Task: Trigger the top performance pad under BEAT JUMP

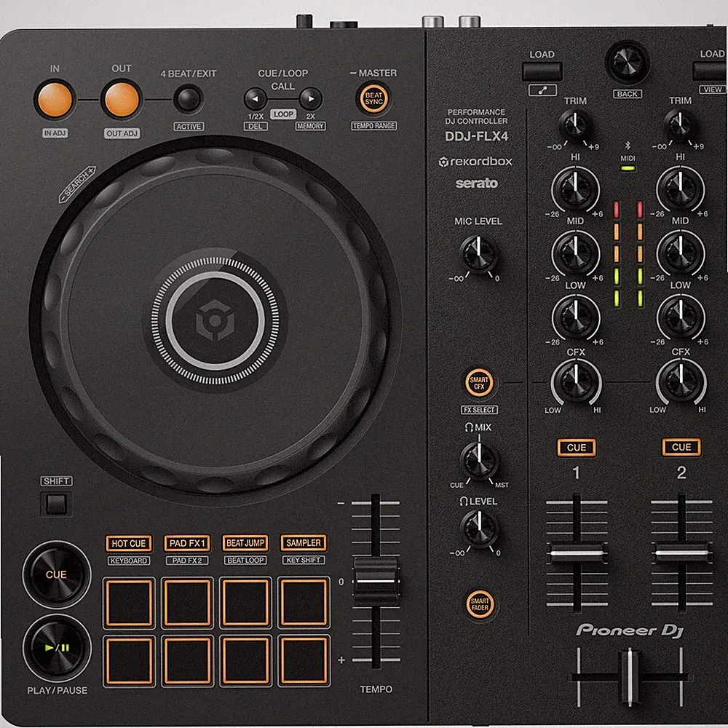Action: (x=245, y=603)
